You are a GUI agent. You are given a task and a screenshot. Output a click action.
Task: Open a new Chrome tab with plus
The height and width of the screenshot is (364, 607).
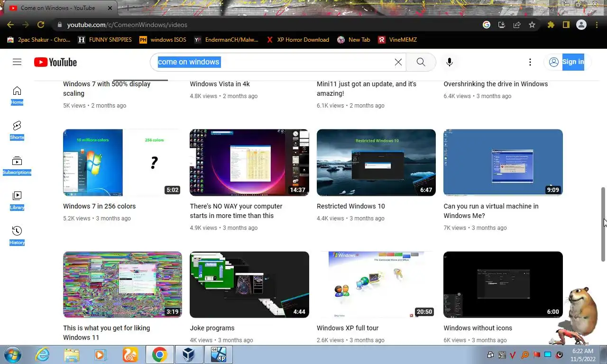[129, 8]
